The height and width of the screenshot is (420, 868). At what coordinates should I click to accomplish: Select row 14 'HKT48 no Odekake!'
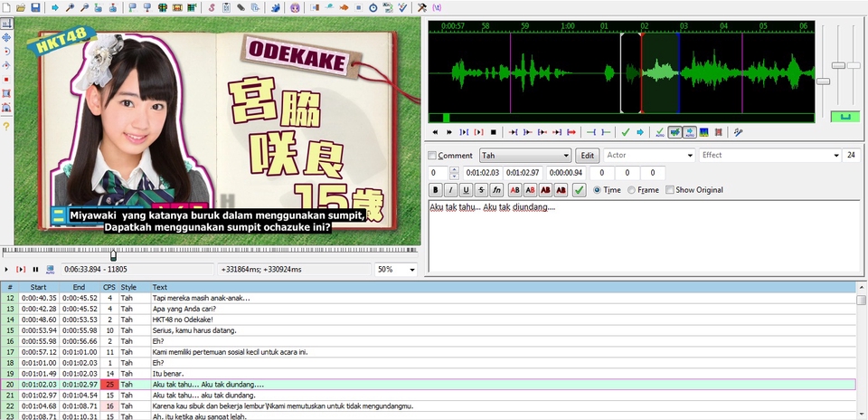428,320
